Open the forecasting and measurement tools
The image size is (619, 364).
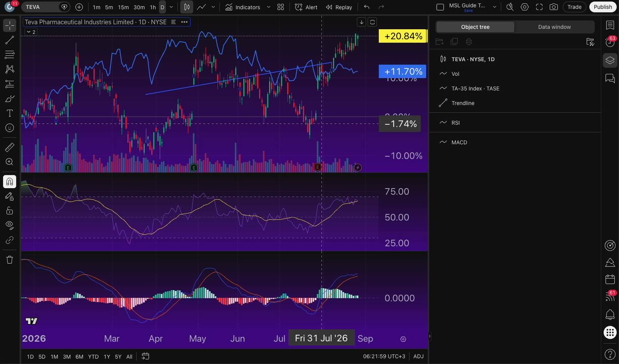coord(9,84)
